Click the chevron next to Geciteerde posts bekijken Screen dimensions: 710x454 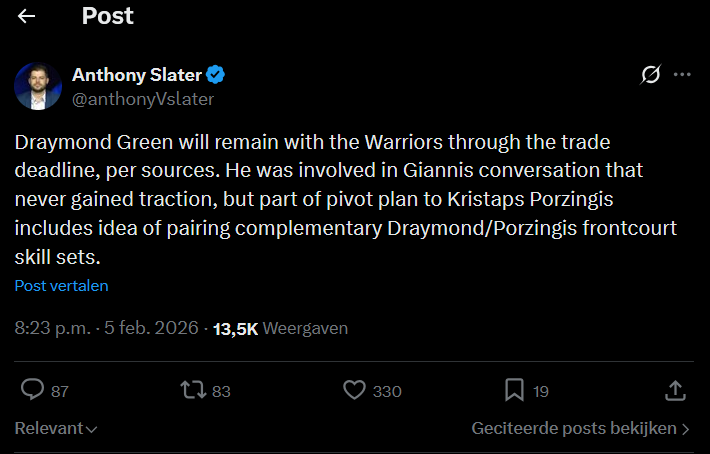(x=685, y=429)
